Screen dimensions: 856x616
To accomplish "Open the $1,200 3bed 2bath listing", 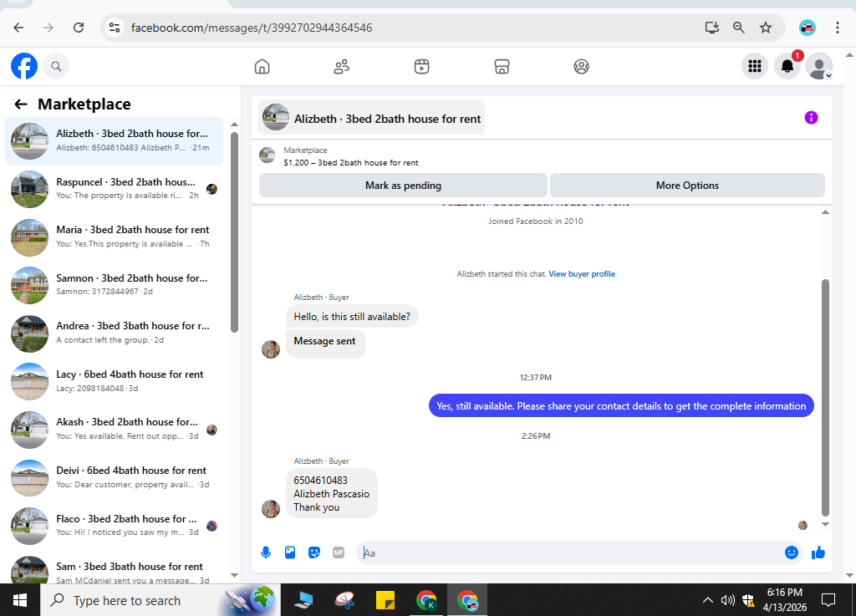I will (x=350, y=163).
